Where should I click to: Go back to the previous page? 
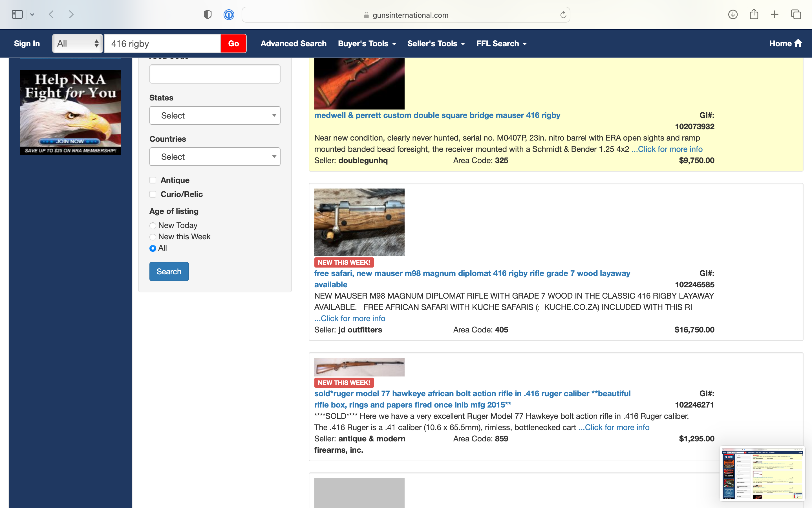coord(51,14)
